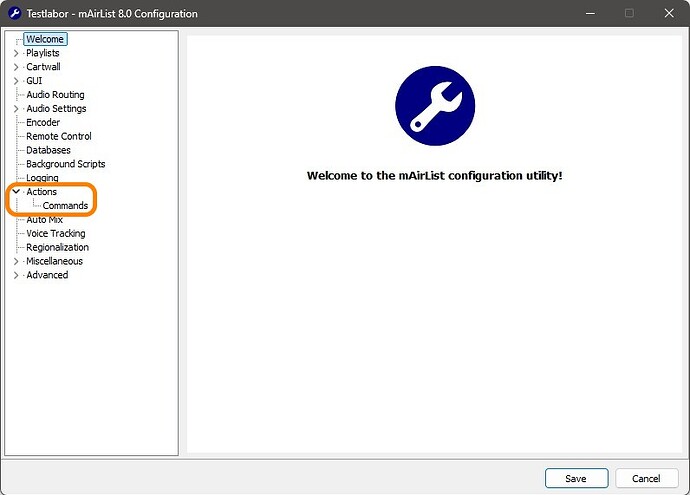Select Databases in the tree
The height and width of the screenshot is (495, 690).
coord(48,150)
